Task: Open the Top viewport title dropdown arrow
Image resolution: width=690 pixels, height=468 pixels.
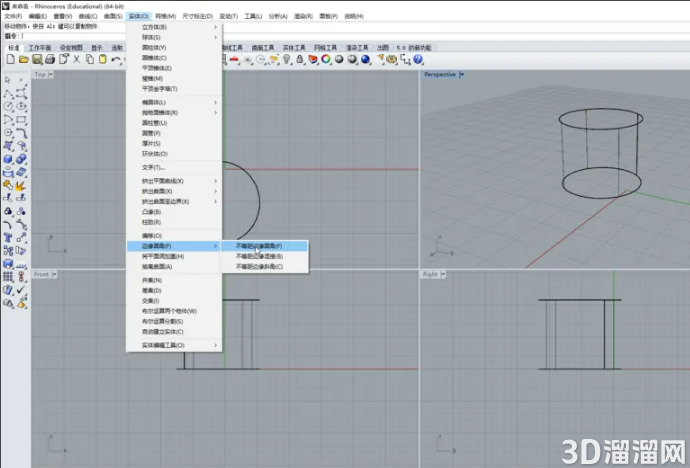Action: tap(51, 74)
